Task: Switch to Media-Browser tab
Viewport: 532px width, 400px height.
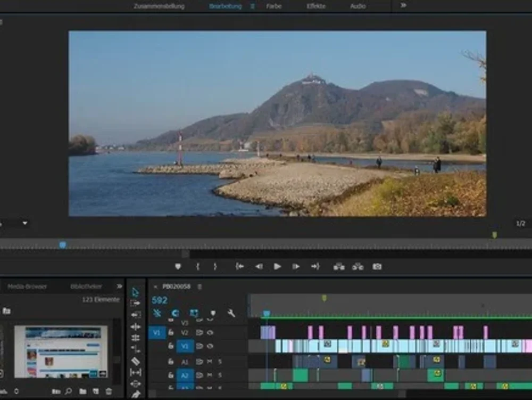Action: coord(27,286)
